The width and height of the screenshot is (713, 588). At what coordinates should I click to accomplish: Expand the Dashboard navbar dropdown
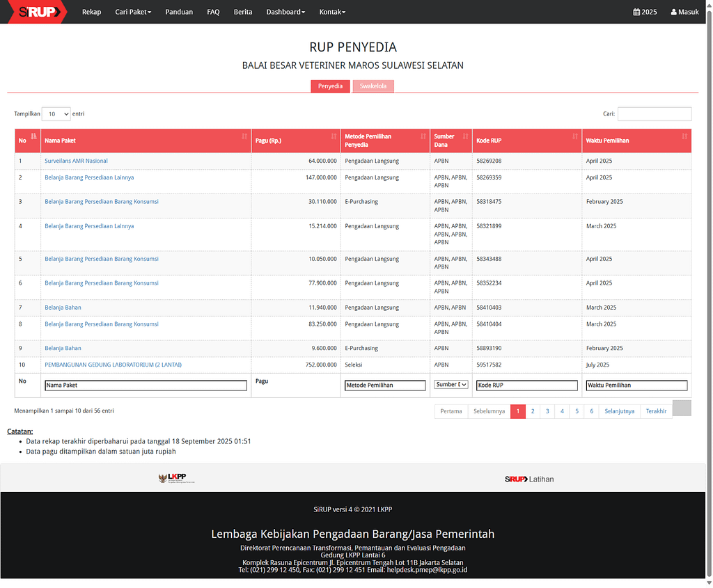[x=285, y=12]
